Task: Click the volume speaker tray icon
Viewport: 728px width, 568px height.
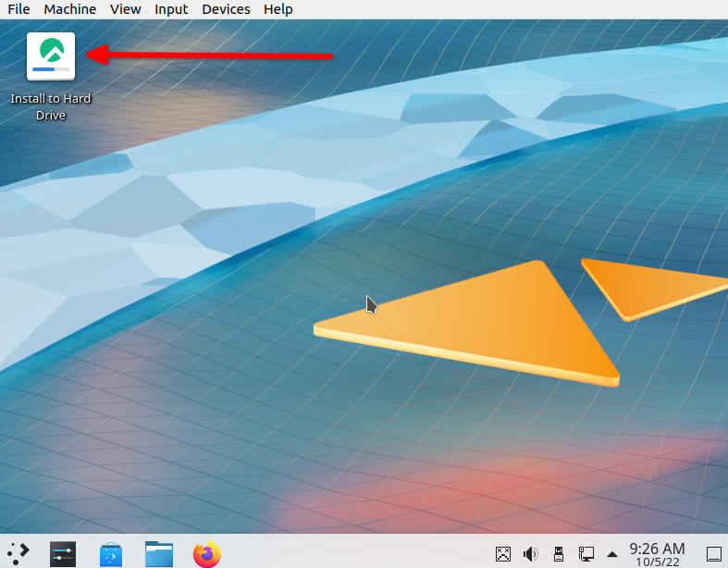Action: (530, 554)
